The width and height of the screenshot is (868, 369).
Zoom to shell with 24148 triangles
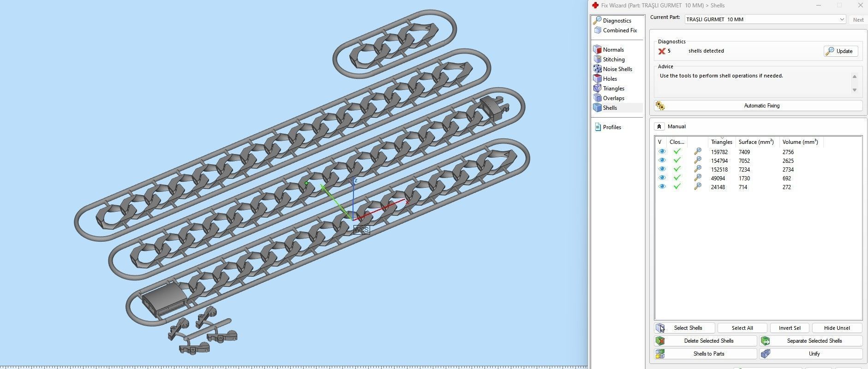coord(697,187)
